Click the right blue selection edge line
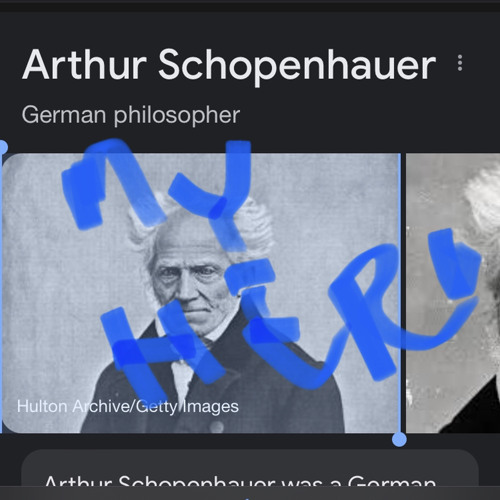 tap(400, 293)
